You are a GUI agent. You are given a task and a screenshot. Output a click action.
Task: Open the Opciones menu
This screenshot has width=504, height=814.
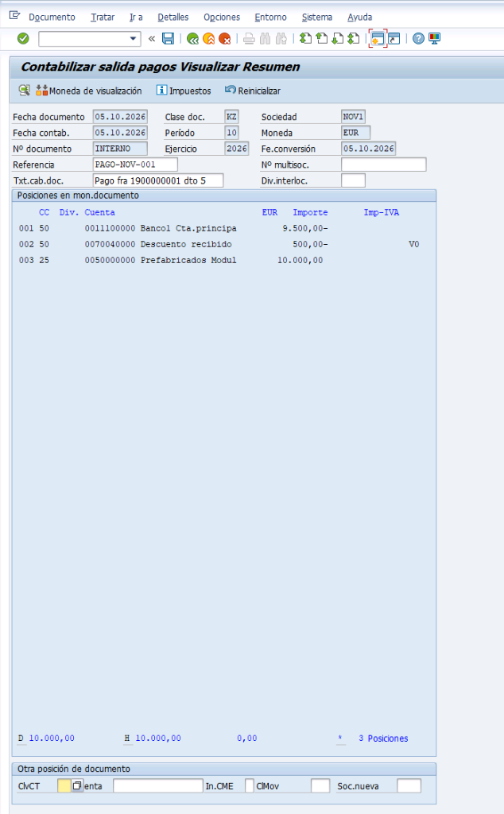tap(222, 17)
